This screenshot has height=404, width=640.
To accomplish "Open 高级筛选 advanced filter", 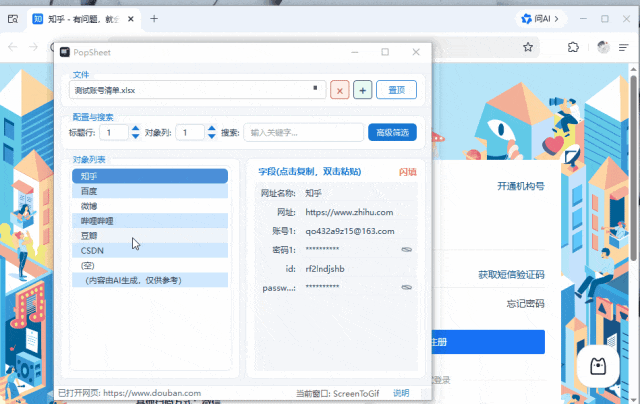I will (392, 132).
